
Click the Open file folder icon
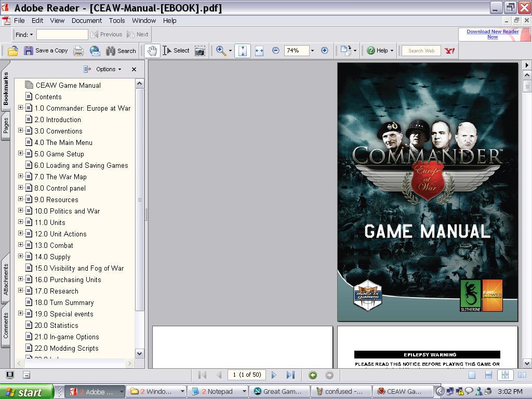[x=13, y=51]
